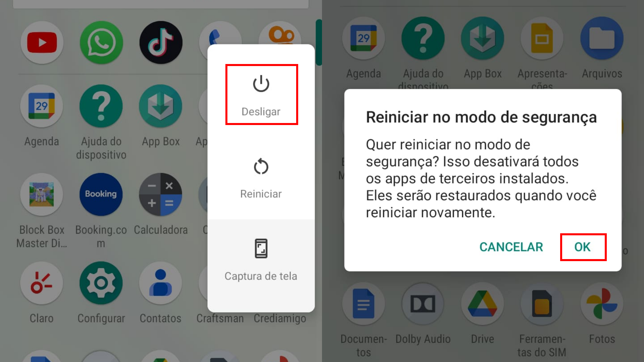
Task: Toggle safe mode restart confirmation
Action: point(582,247)
